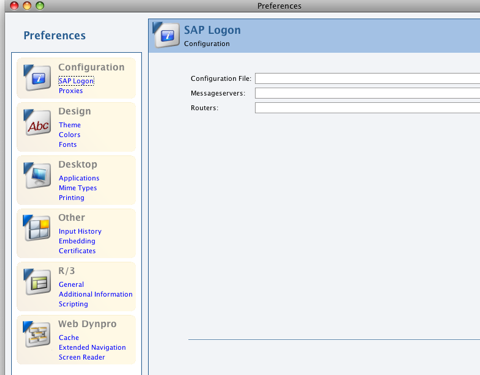Viewport: 480px width, 375px height.
Task: Click the Configuration category heading
Action: [91, 67]
